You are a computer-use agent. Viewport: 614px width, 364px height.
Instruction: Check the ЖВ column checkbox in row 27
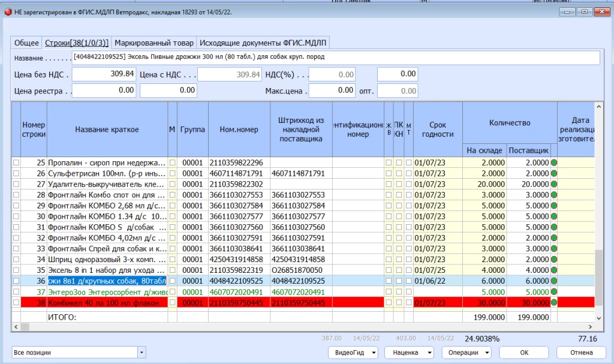(389, 184)
